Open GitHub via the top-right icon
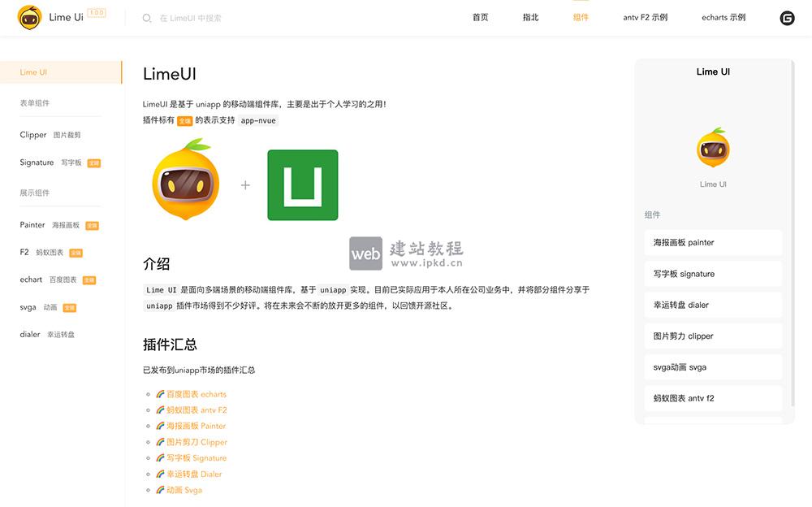Viewport: 812px width, 507px height. [787, 16]
